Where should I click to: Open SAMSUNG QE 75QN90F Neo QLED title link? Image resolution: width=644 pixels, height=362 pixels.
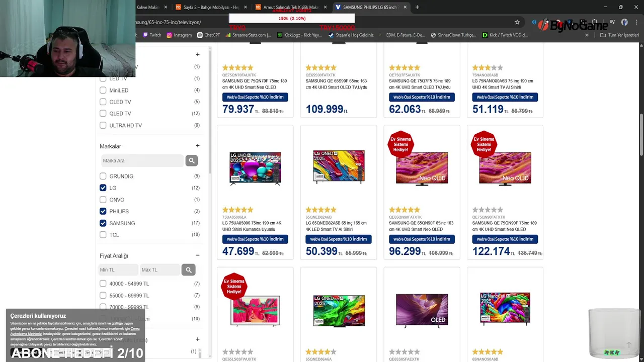[504, 226]
